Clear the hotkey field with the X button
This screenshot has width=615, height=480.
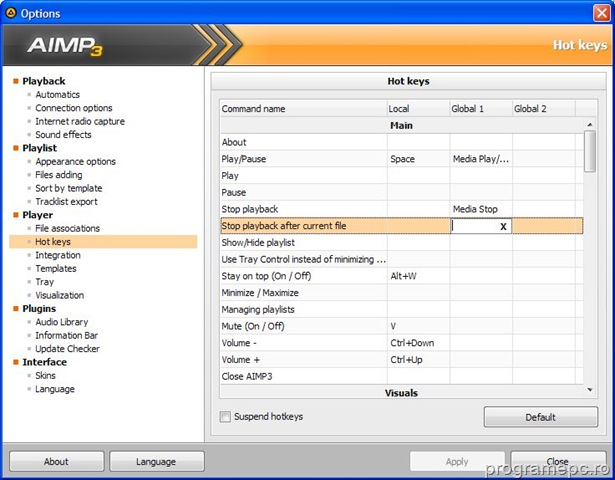(503, 226)
